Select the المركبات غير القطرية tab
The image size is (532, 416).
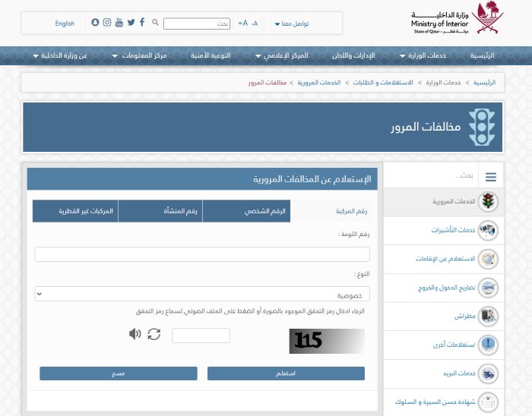click(75, 211)
